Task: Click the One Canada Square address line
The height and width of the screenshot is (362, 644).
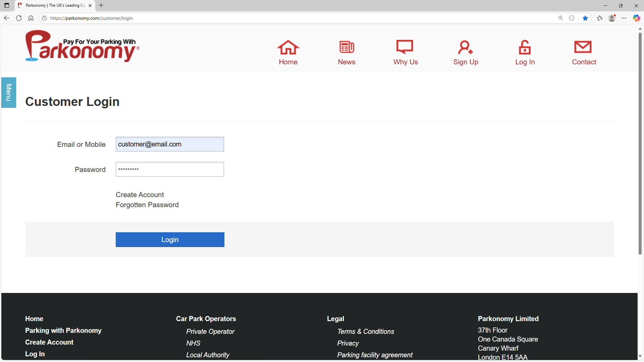Action: [x=508, y=339]
